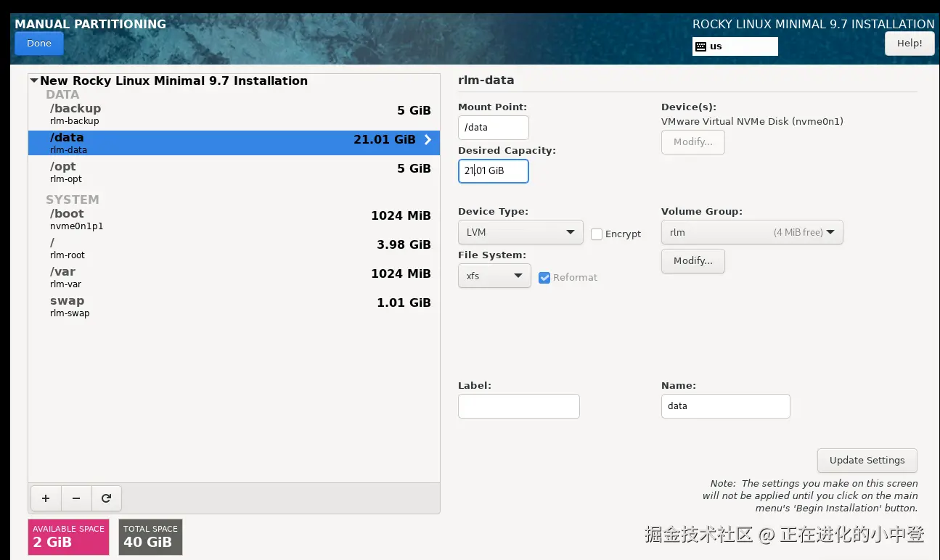Click the SYSTEM section label
Viewport: 940px width, 560px height.
[x=73, y=199]
